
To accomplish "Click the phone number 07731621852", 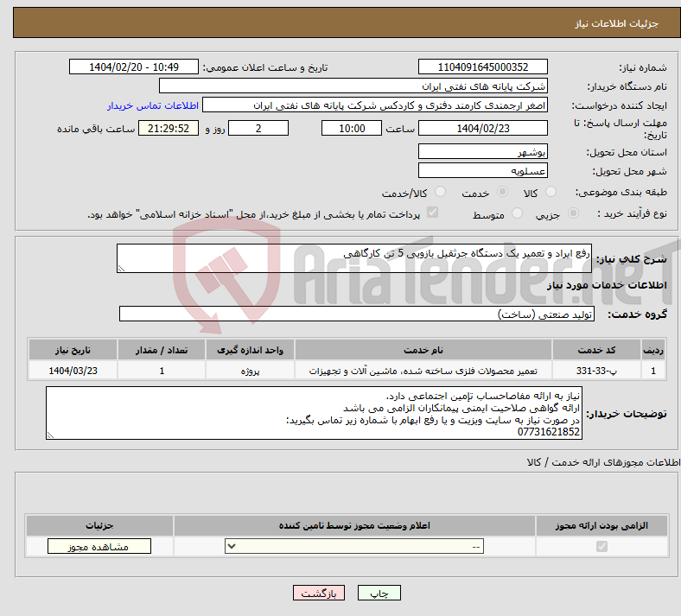I will click(548, 432).
